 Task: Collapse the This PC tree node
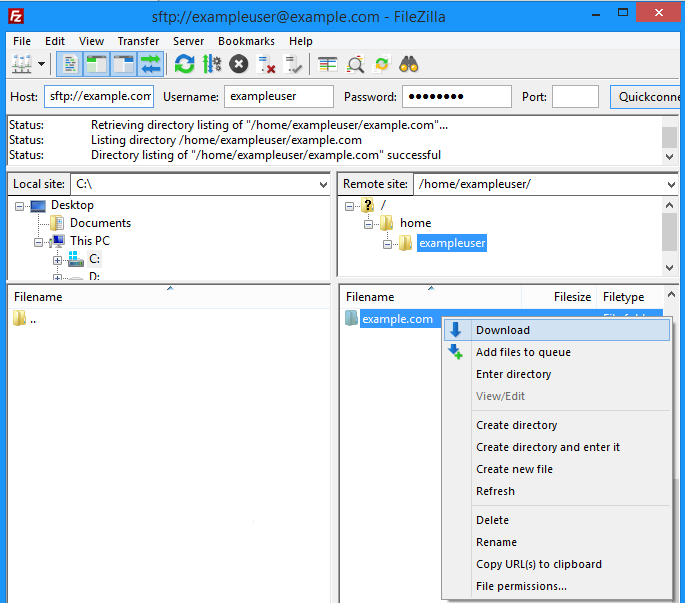click(38, 242)
